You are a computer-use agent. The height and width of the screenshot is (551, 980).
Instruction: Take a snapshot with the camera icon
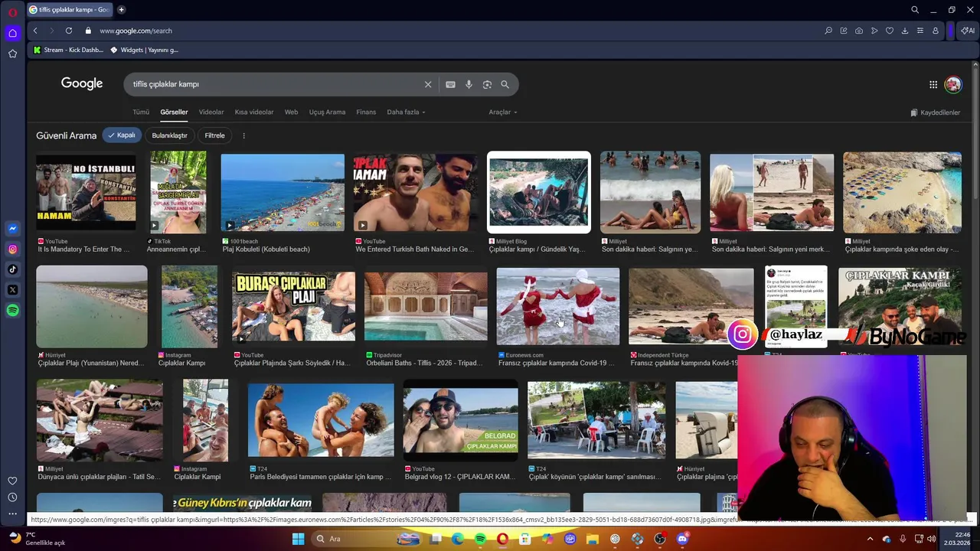[859, 31]
